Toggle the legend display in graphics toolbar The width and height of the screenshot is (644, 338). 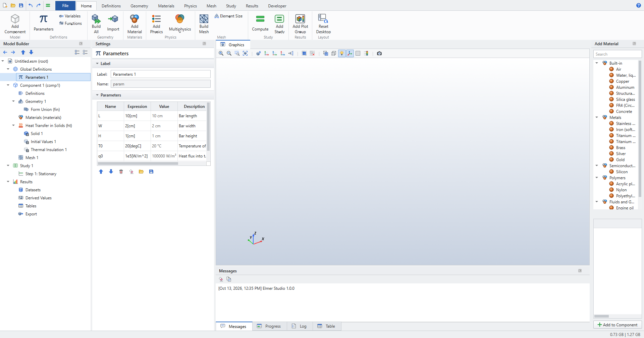pyautogui.click(x=366, y=53)
